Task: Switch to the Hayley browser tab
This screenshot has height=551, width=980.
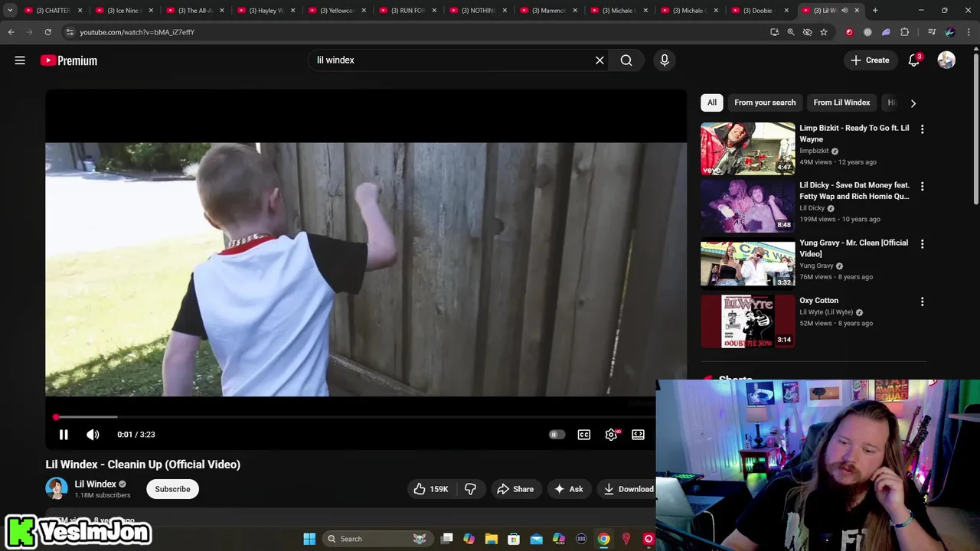Action: point(264,11)
